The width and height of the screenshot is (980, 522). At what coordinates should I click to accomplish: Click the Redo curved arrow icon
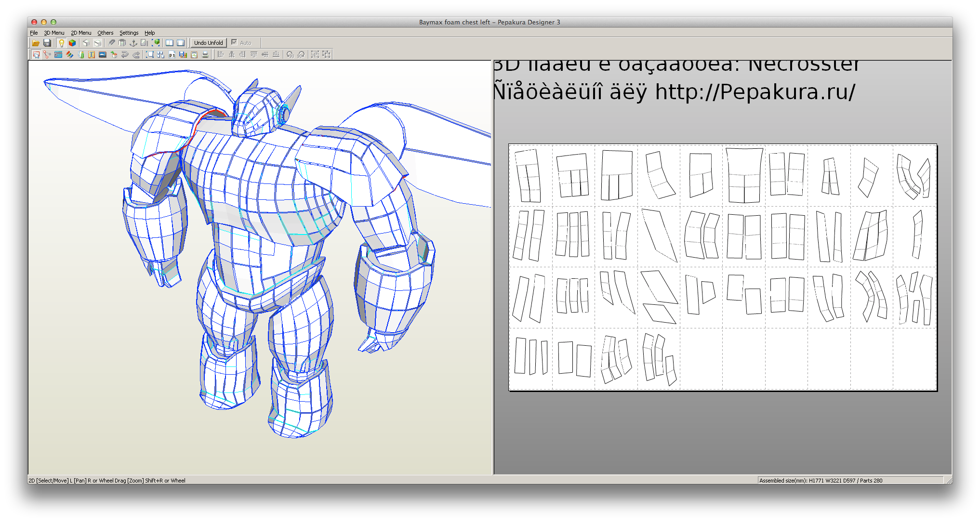coord(136,54)
